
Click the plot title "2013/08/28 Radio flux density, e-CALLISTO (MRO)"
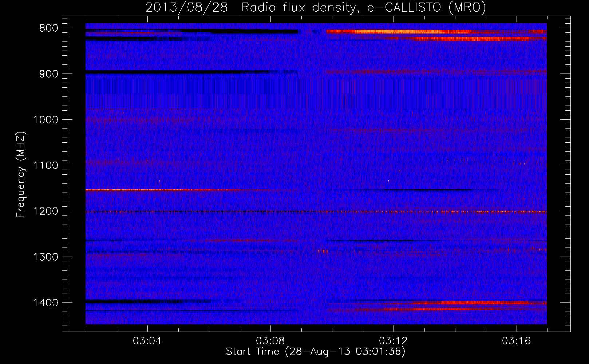tap(316, 7)
